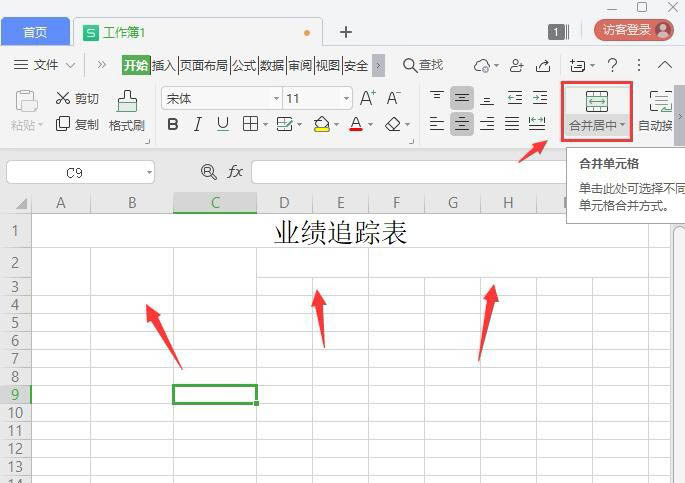685x483 pixels.
Task: Click the share export icon
Action: click(543, 66)
